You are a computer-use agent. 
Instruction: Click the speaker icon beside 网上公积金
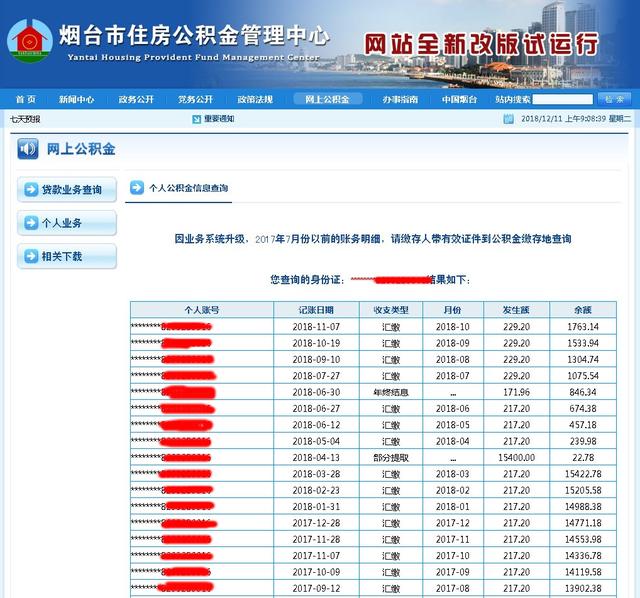(28, 149)
